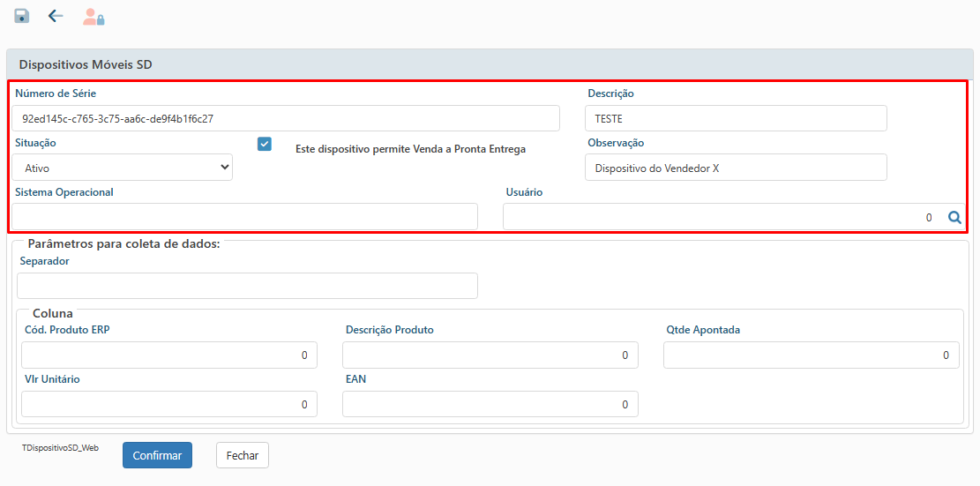Image resolution: width=980 pixels, height=486 pixels.
Task: Search users with the magnifier icon
Action: pyautogui.click(x=954, y=217)
